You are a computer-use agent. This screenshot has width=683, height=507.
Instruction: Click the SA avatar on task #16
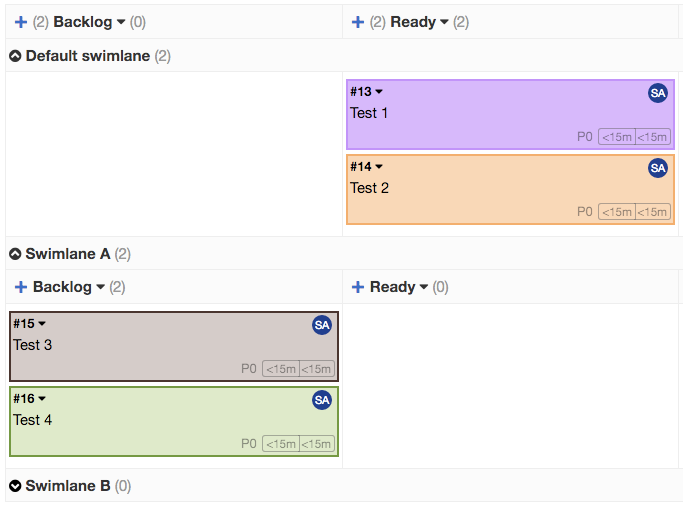(x=321, y=400)
